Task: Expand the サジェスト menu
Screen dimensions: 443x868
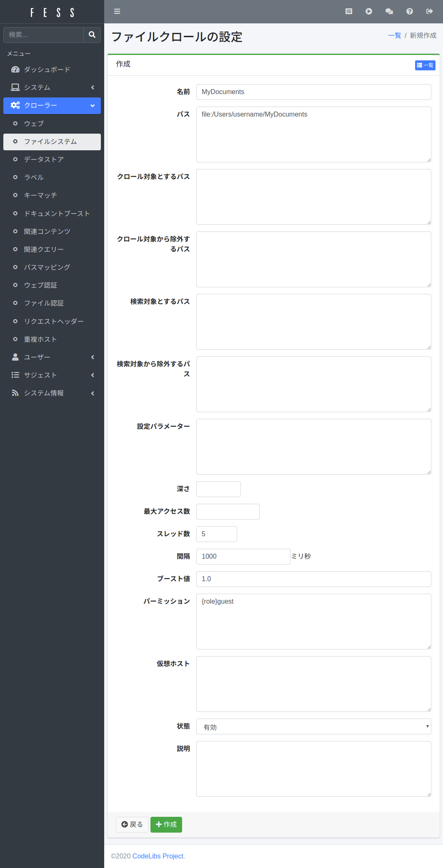Action: coord(52,375)
